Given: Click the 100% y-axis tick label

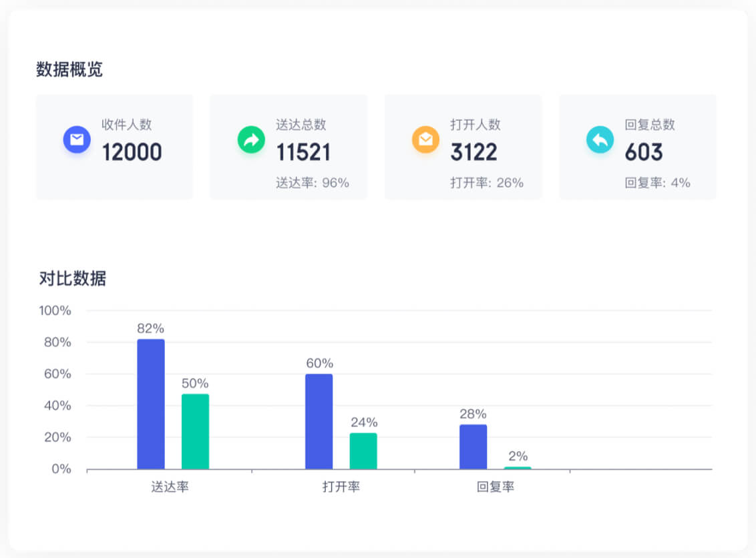Looking at the screenshot, I should pyautogui.click(x=55, y=311).
